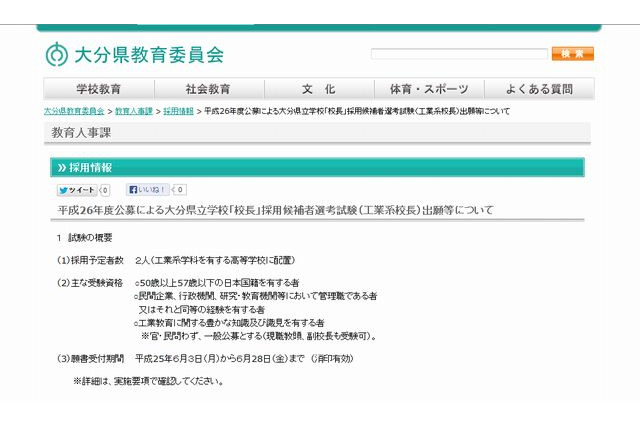Screen dimensions: 640x426
Task: Follow the 採用情報 breadcrumb link
Action: [178, 111]
